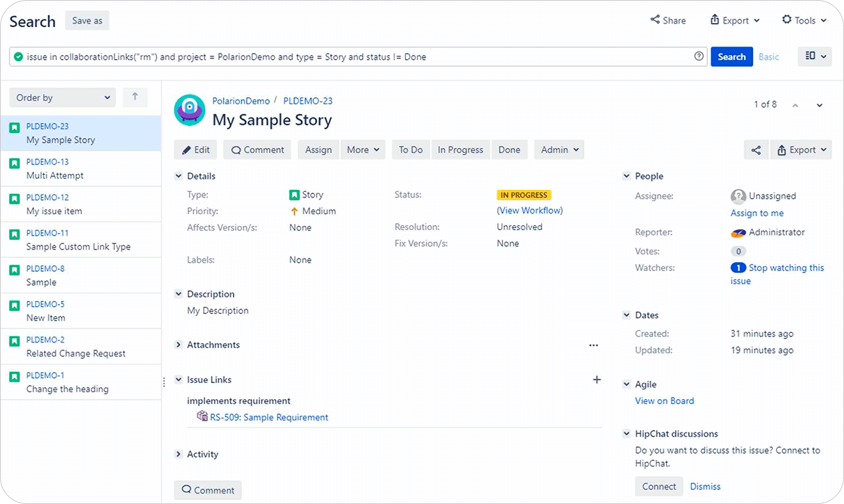Click the plus icon to add issue link
Screen dimensions: 844x504
point(597,380)
